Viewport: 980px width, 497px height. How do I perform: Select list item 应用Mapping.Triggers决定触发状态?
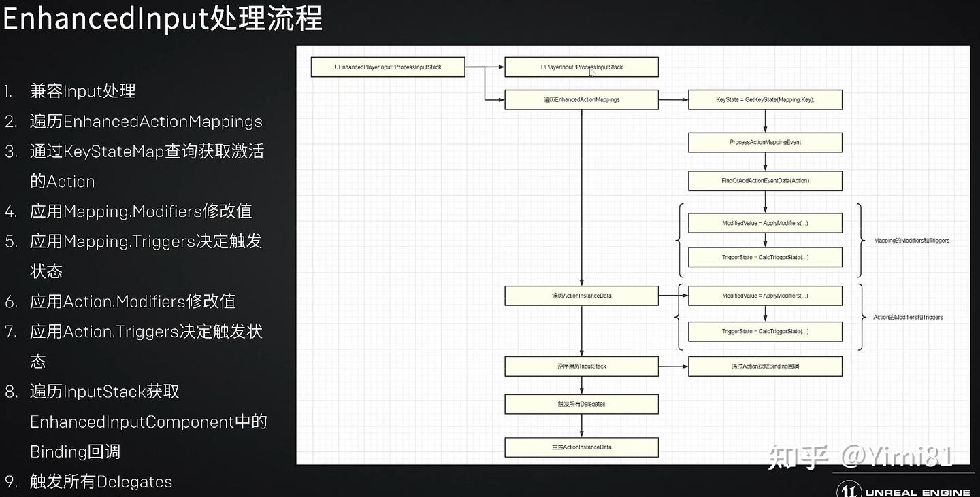pos(146,256)
